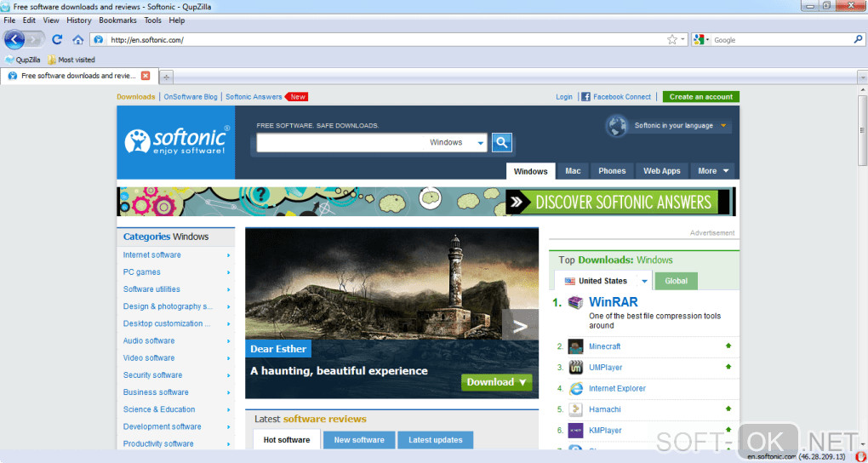Reload the page with the refresh icon
868x463 pixels.
click(56, 39)
